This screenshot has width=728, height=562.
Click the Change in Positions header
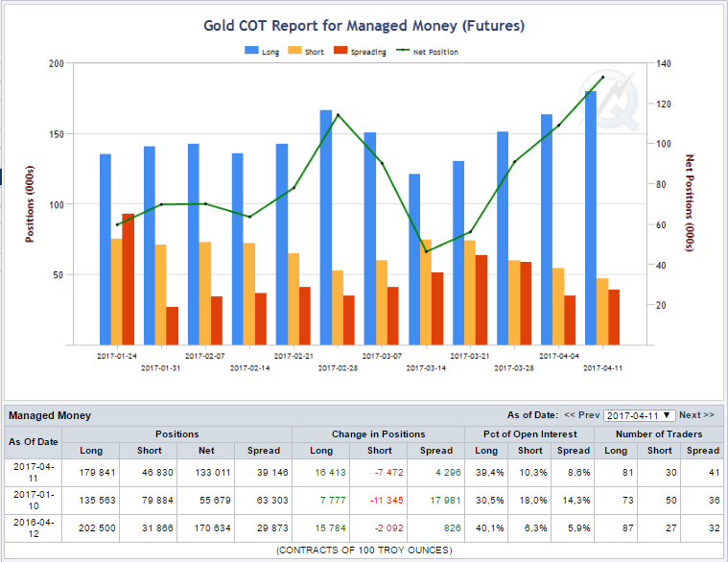379,434
